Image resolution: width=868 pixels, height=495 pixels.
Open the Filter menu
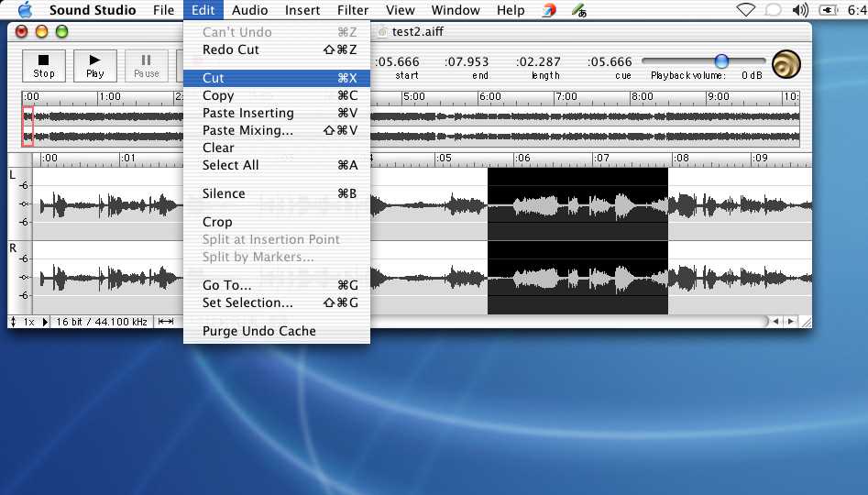353,10
